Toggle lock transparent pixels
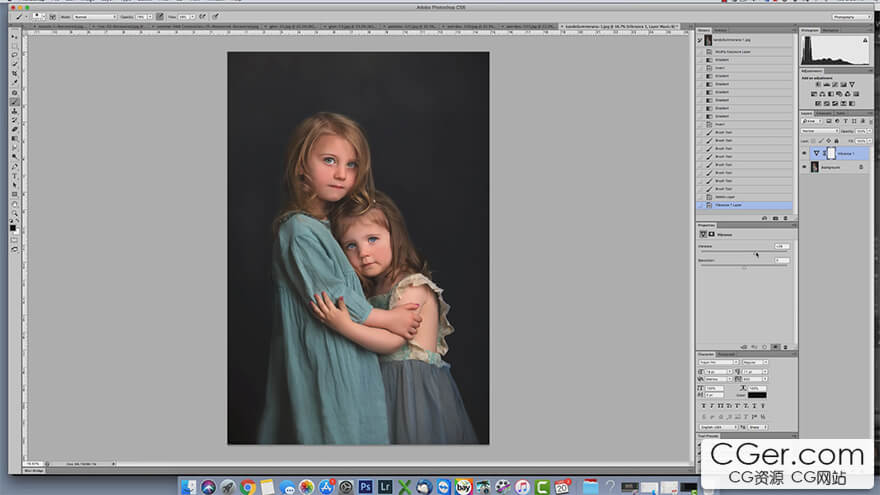880x495 pixels. tap(813, 141)
